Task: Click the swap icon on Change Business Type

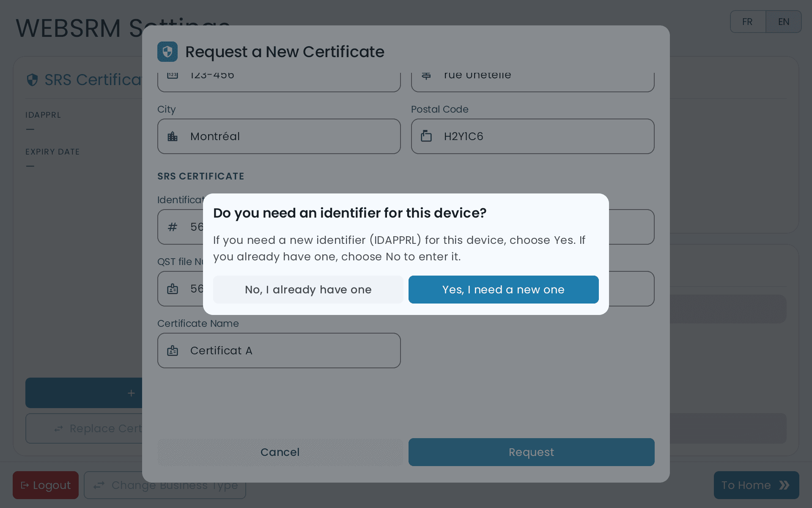Action: coord(99,485)
